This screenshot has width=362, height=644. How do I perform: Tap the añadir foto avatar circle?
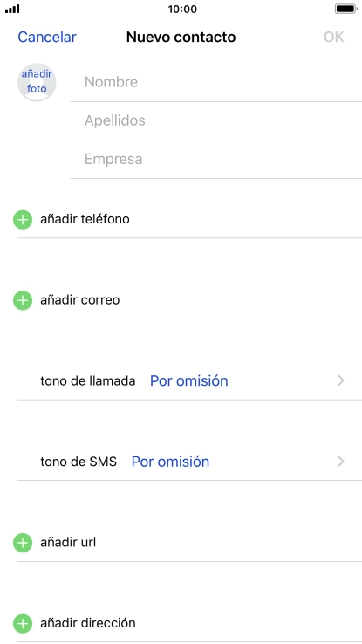tap(37, 82)
